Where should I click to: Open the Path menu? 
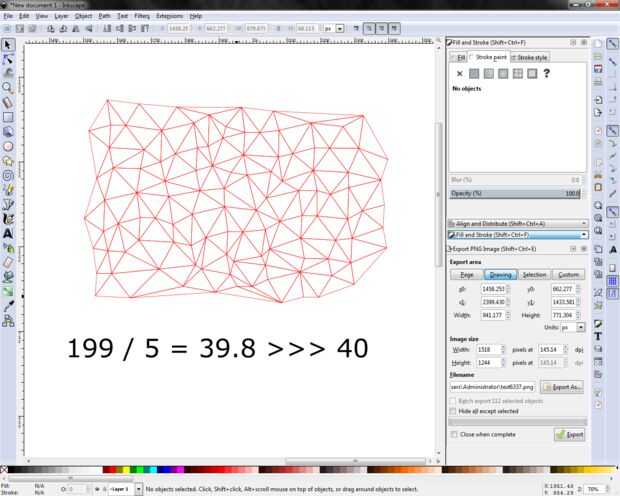click(104, 16)
